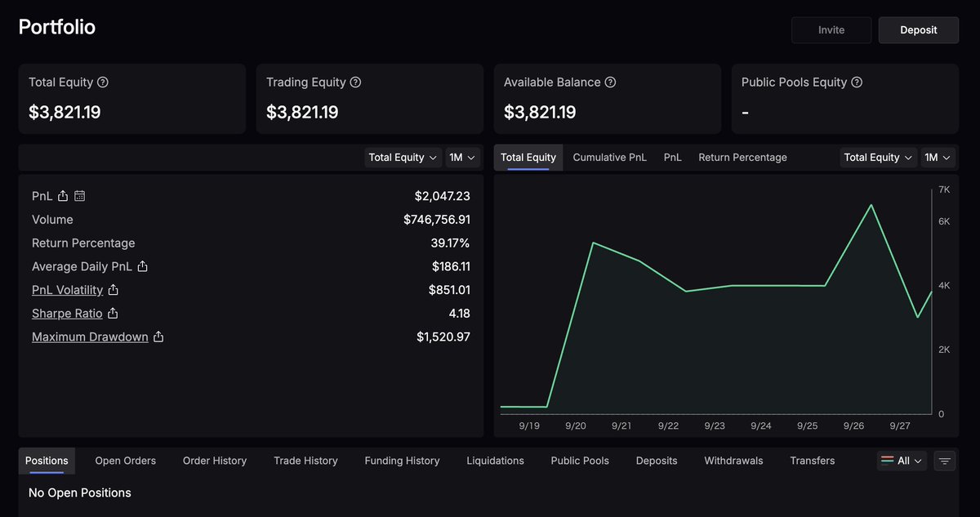This screenshot has width=980, height=517.
Task: Open the 1M timeframe dropdown above the stats list
Action: pos(461,158)
